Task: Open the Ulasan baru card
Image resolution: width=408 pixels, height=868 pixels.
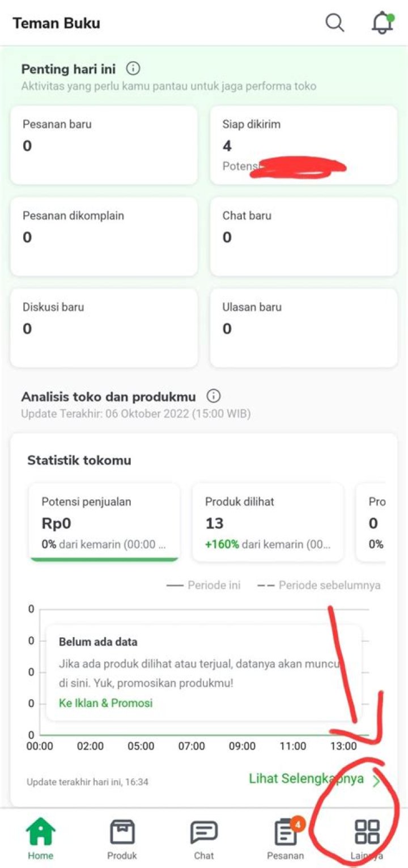Action: click(304, 328)
